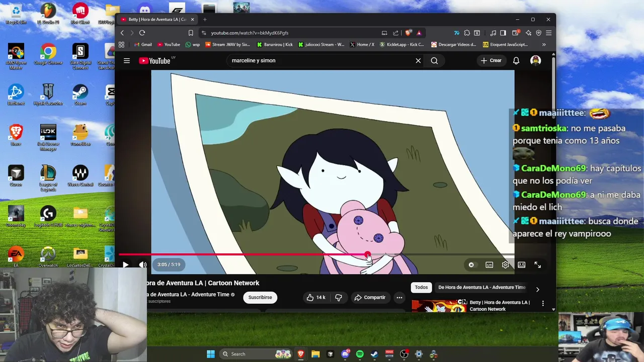The image size is (644, 362).
Task: Open Brave Leo AI sparkle icon
Action: [x=528, y=33]
